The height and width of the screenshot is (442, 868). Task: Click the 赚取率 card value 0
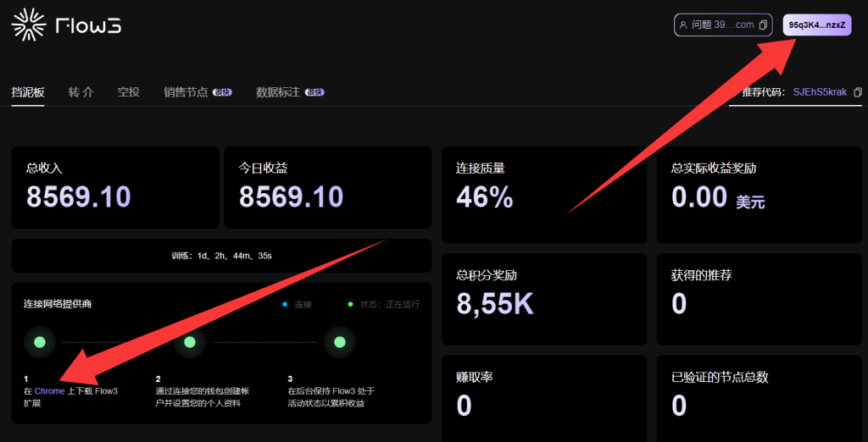point(464,406)
